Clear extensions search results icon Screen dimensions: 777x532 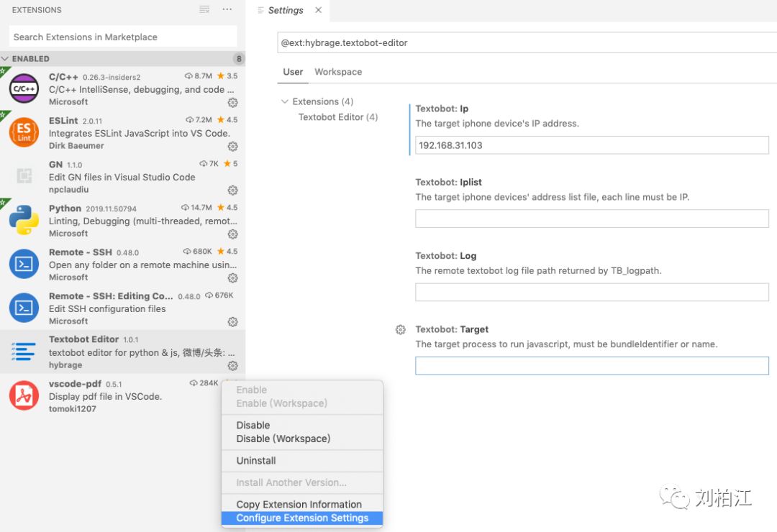click(x=204, y=9)
